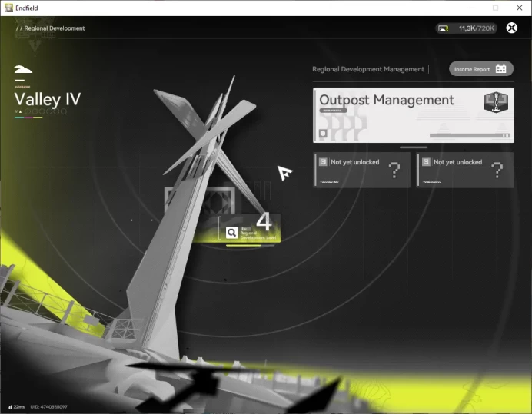
Task: Click the Regional Development Management header
Action: click(x=368, y=69)
